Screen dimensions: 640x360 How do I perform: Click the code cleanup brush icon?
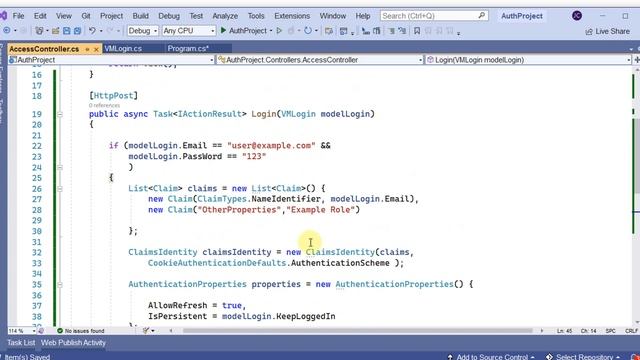[x=146, y=331]
